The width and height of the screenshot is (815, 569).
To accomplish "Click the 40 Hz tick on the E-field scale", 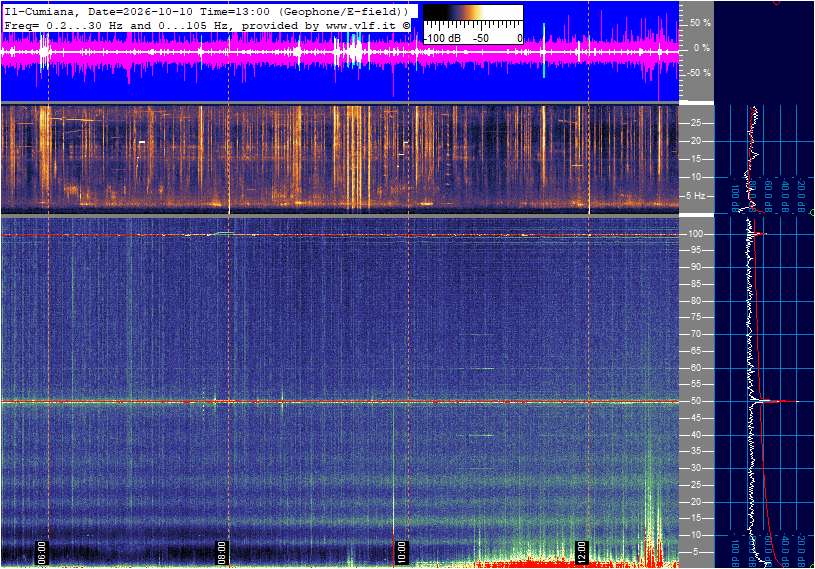I will (x=695, y=435).
